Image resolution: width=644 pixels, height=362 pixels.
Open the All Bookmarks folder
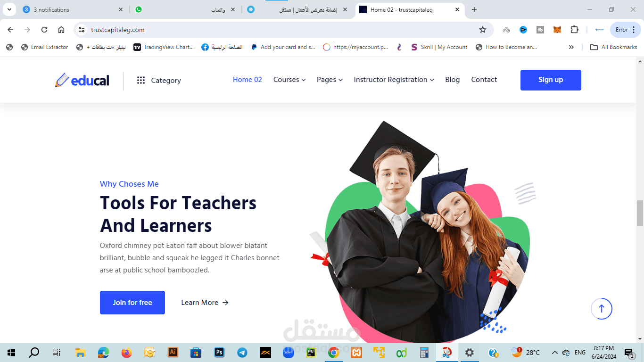pos(614,47)
